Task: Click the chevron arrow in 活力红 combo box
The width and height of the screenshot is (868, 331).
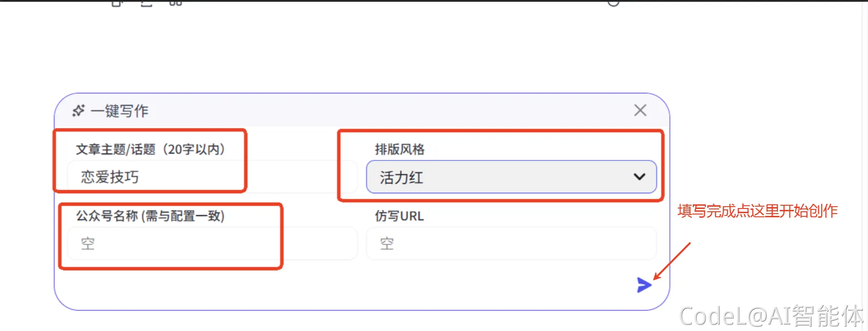Action: 639,177
